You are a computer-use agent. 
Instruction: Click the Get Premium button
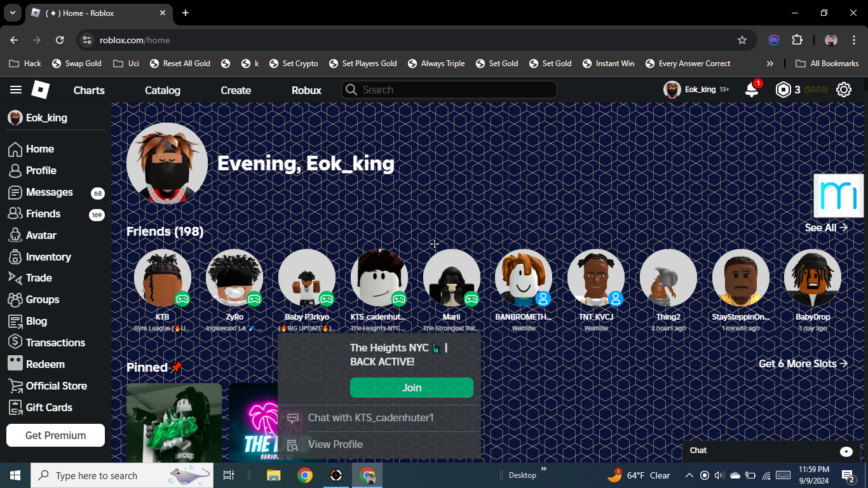point(55,435)
